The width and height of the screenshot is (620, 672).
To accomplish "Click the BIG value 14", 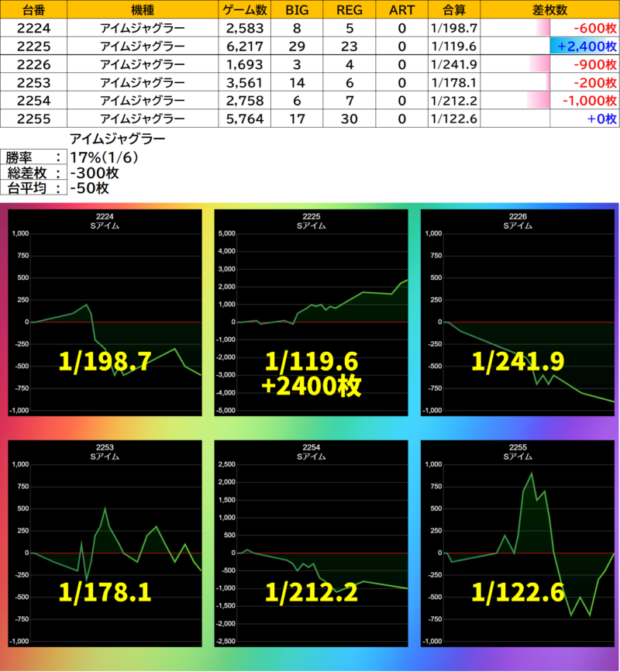I will pyautogui.click(x=297, y=82).
